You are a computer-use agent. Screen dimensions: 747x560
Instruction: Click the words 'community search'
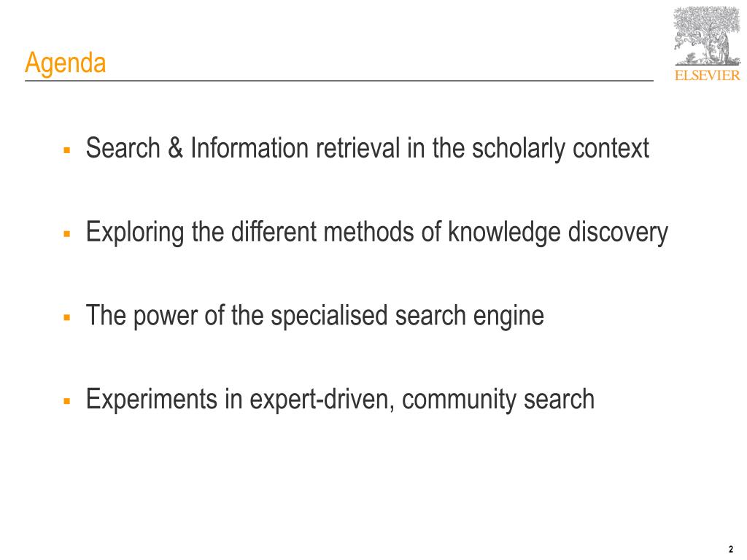pyautogui.click(x=498, y=400)
